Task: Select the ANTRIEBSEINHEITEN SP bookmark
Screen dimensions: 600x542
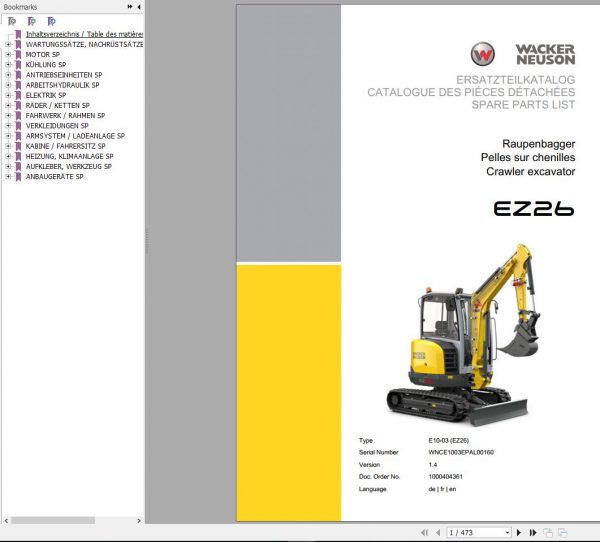Action: (64, 75)
